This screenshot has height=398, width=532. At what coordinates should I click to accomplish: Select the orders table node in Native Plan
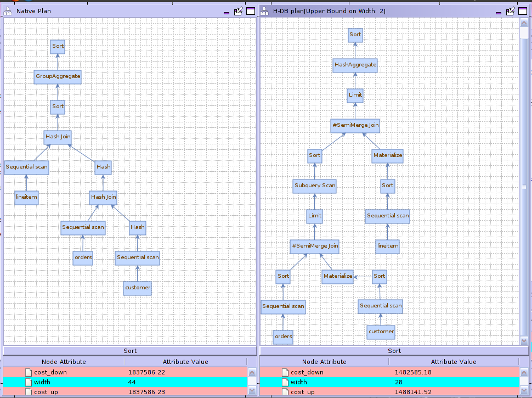point(83,258)
